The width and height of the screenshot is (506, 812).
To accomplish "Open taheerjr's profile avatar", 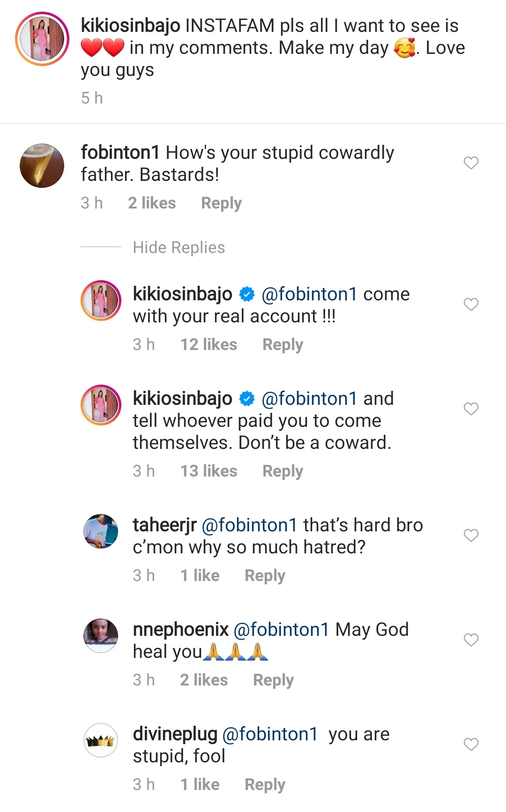I will point(101,531).
